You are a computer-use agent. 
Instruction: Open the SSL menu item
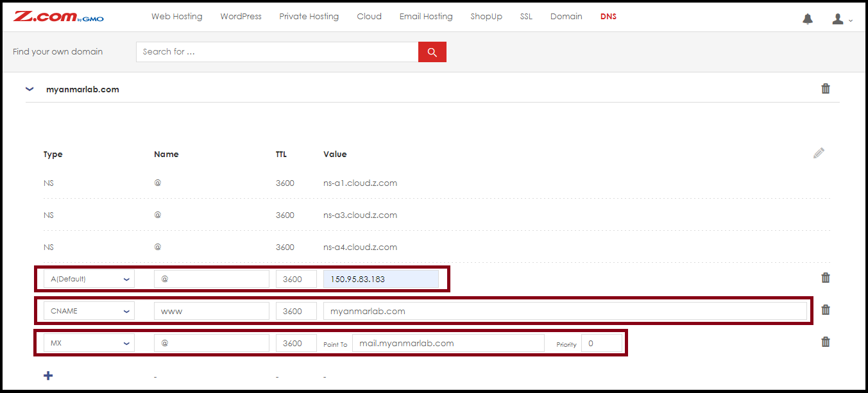tap(526, 17)
